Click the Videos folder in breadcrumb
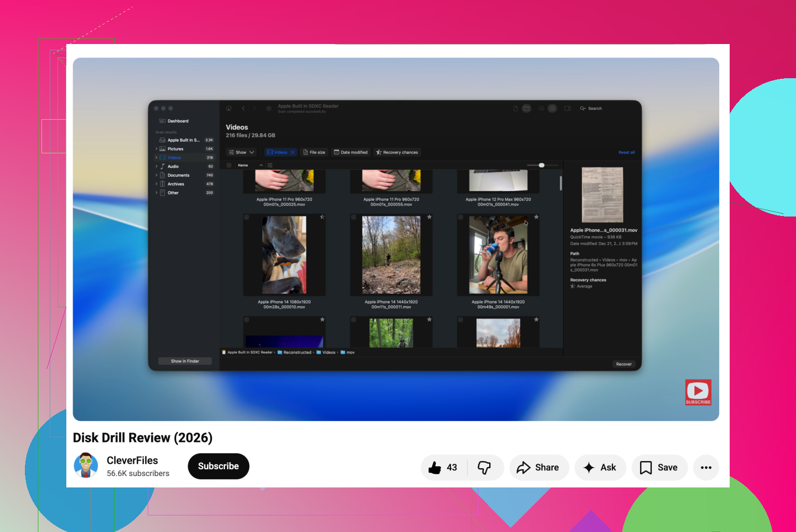This screenshot has height=532, width=796. (326, 352)
